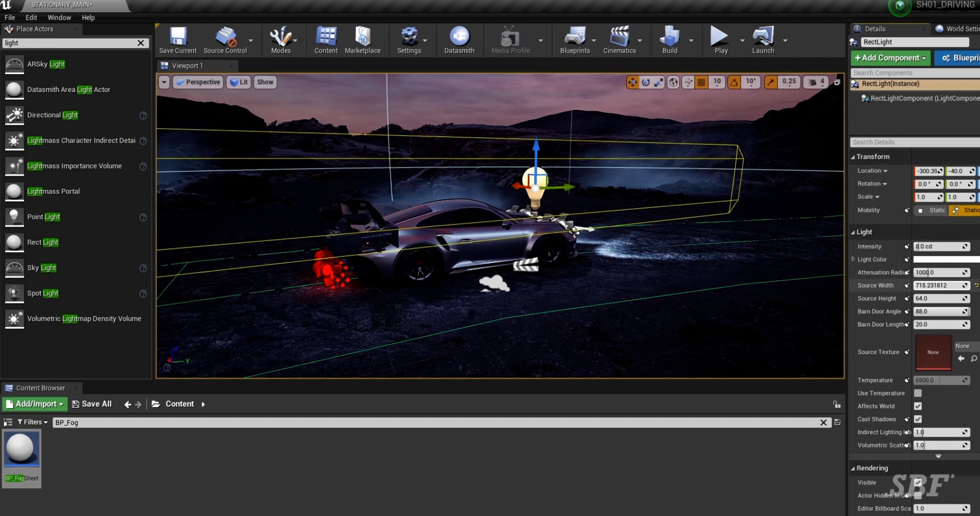Open the Add Component dropdown
This screenshot has width=980, height=516.
click(x=890, y=58)
